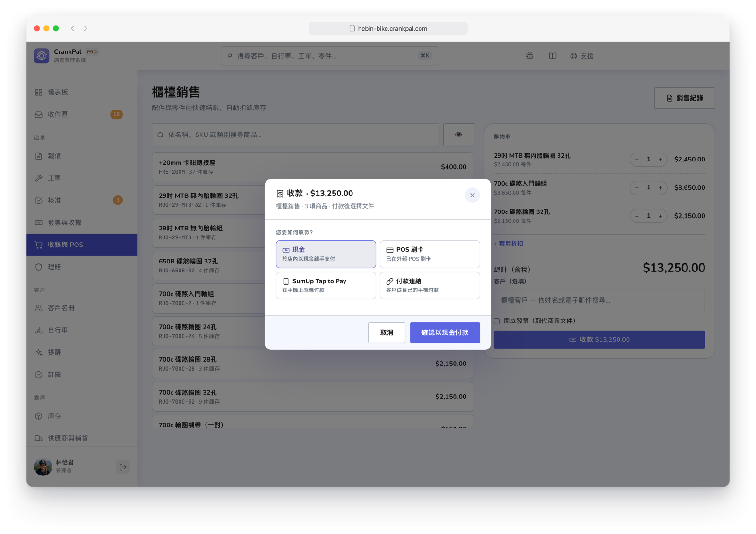Image resolution: width=756 pixels, height=534 pixels.
Task: Decrease quantity of 700c 碟煞入門輪組 in cart
Action: 636,188
